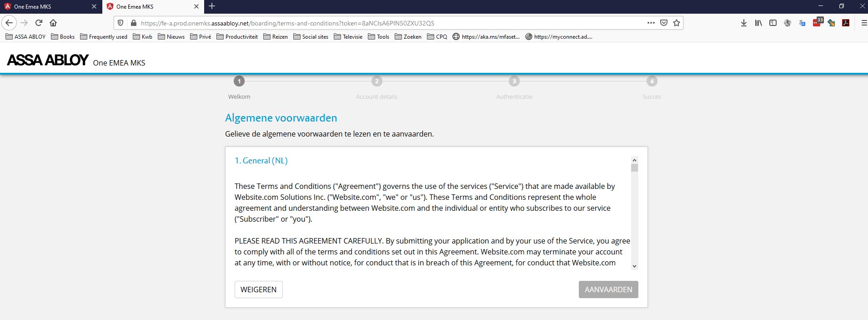
Task: Click the AANVAARDEN button
Action: coord(608,290)
